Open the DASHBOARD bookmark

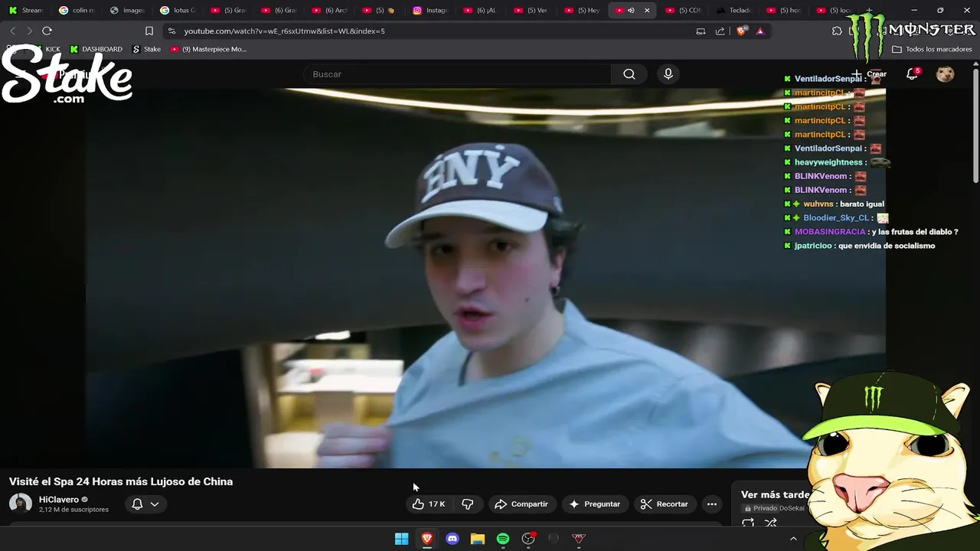click(96, 49)
